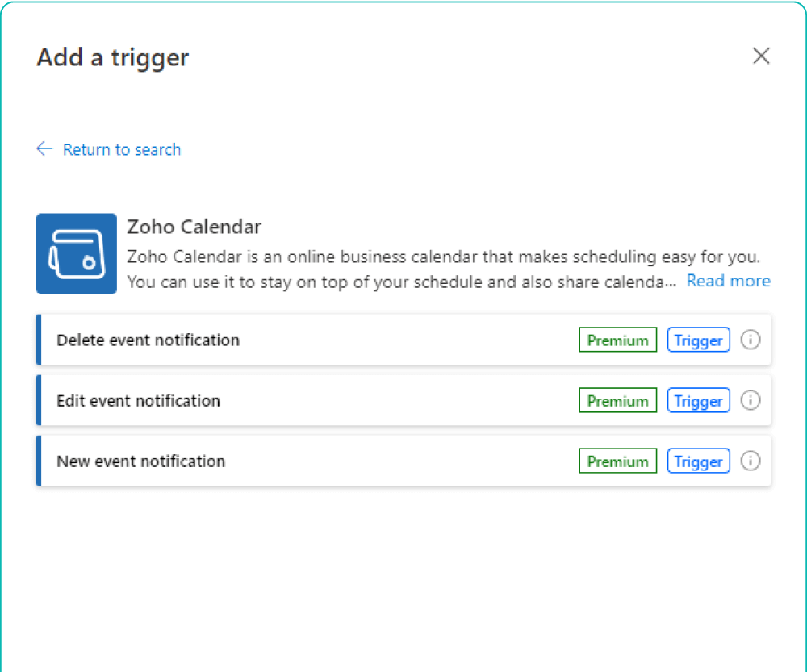The height and width of the screenshot is (672, 807).
Task: Open info for New event notification
Action: (x=750, y=461)
